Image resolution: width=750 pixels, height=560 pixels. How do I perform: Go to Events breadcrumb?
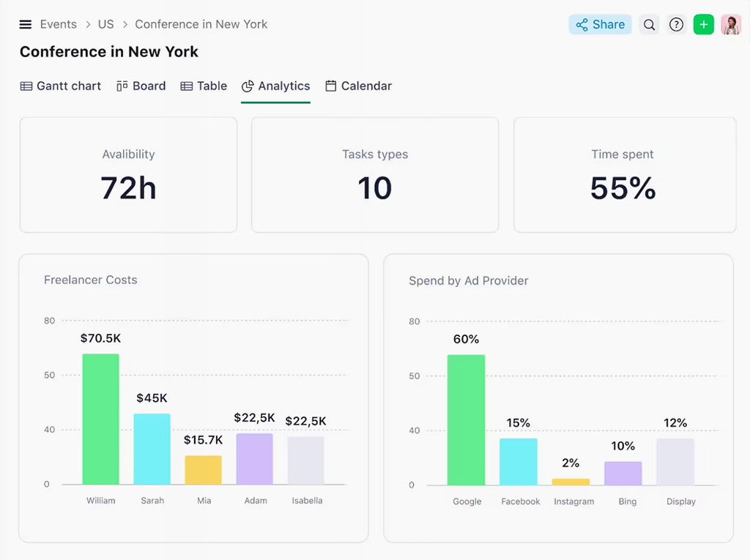pos(59,24)
